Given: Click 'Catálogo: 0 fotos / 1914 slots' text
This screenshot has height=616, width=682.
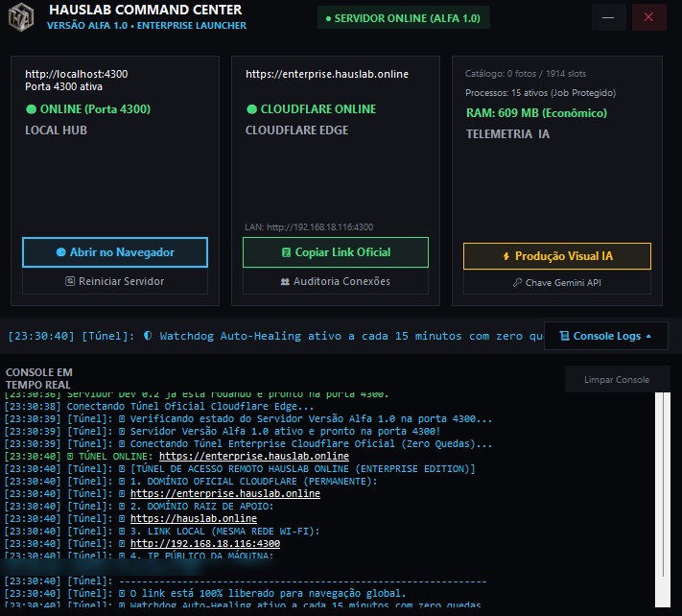Looking at the screenshot, I should point(526,74).
